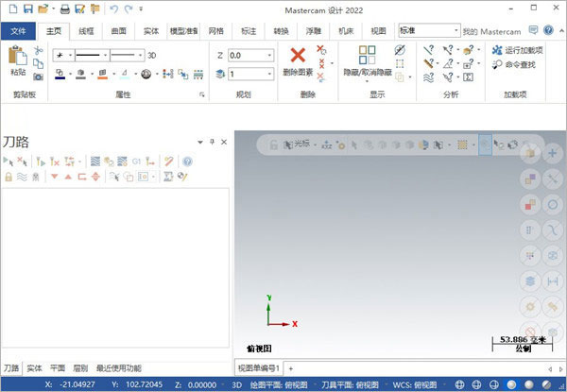Click 绘图平面: 俯视图 in status bar
This screenshot has height=392, width=567.
279,385
